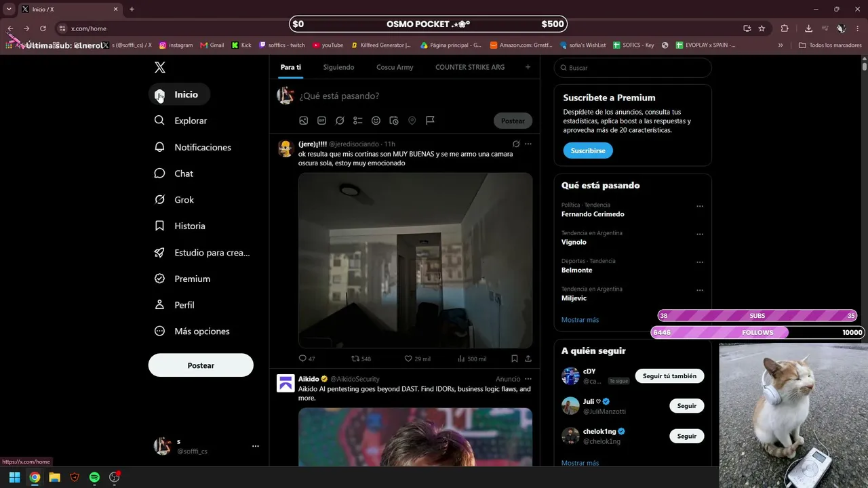
Task: Show hidden bookmarks with the overflow chevron
Action: (x=781, y=45)
